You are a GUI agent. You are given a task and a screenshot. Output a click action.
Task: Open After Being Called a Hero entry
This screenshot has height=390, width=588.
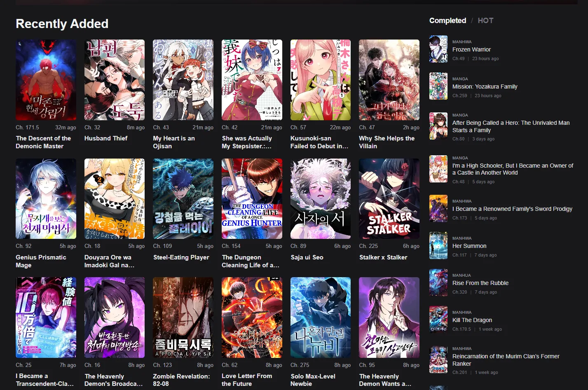click(x=511, y=126)
